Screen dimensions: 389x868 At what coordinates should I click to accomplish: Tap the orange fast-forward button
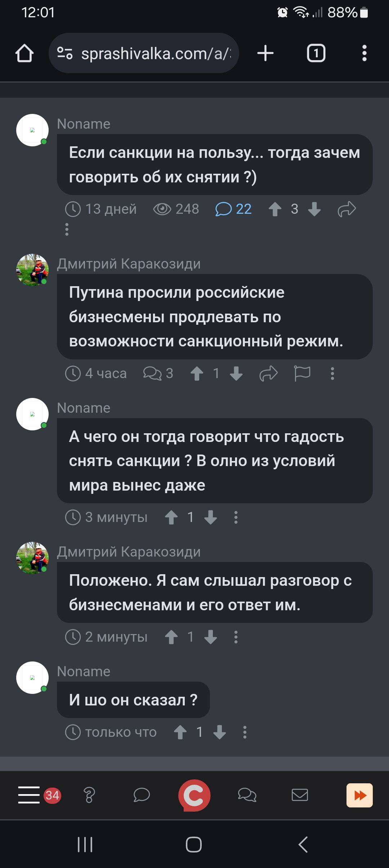[359, 795]
